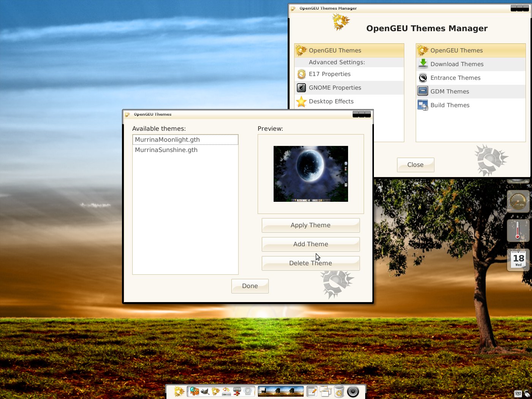Click the moon theme preview image
Viewport: 532px width, 399px height.
tap(311, 174)
